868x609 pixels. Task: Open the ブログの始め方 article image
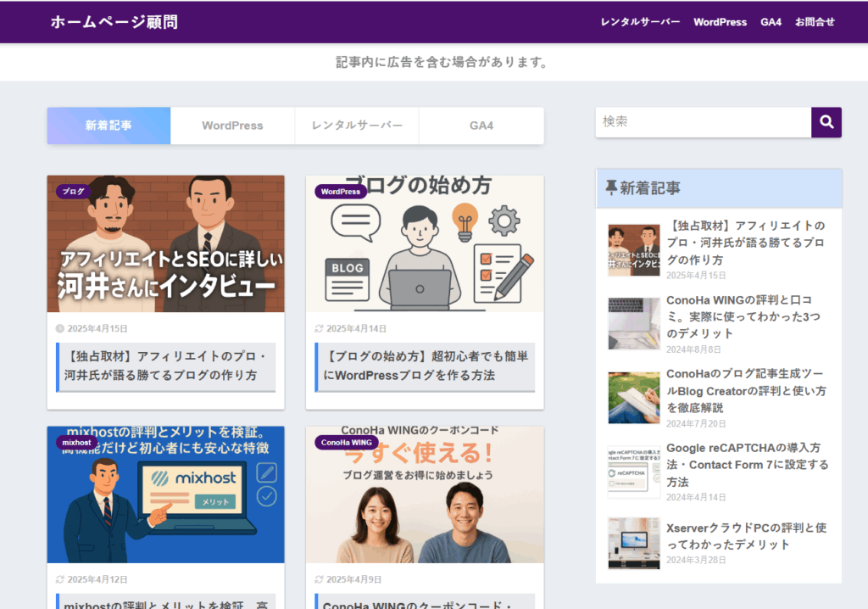click(425, 243)
